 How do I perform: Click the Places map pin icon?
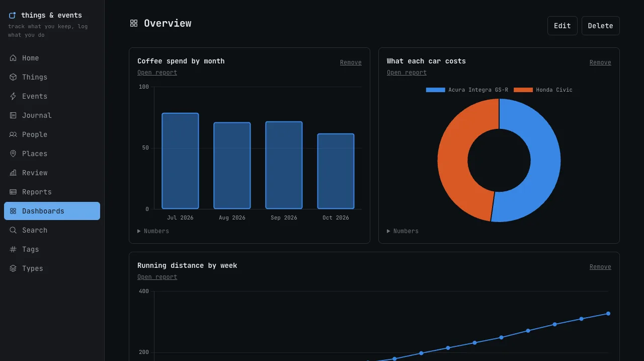pyautogui.click(x=13, y=154)
